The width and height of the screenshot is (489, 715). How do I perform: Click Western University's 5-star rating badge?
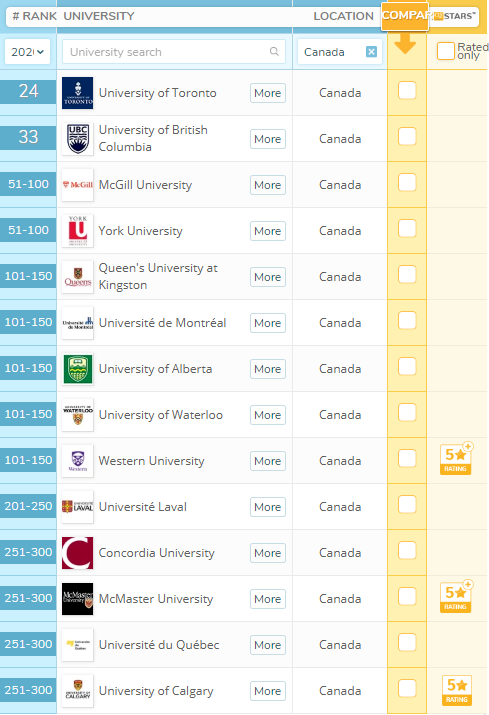pos(456,459)
